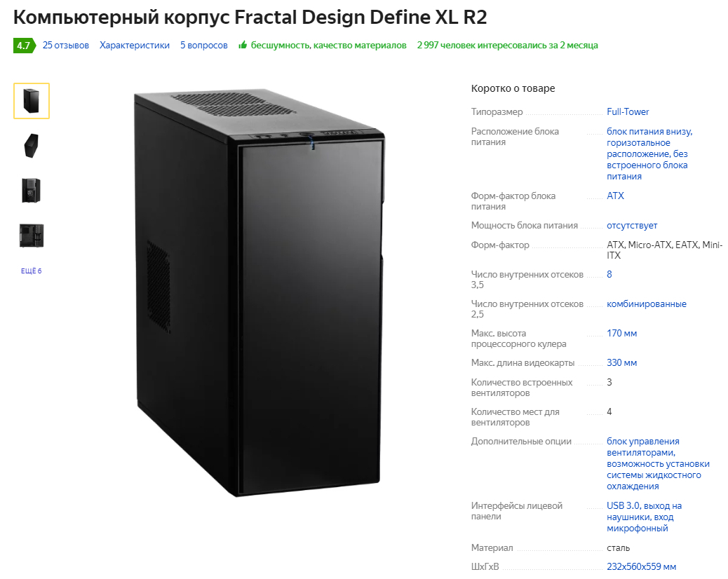Screen dimensions: 728x579
Task: Select the fourth interior view thumbnail
Action: point(32,236)
